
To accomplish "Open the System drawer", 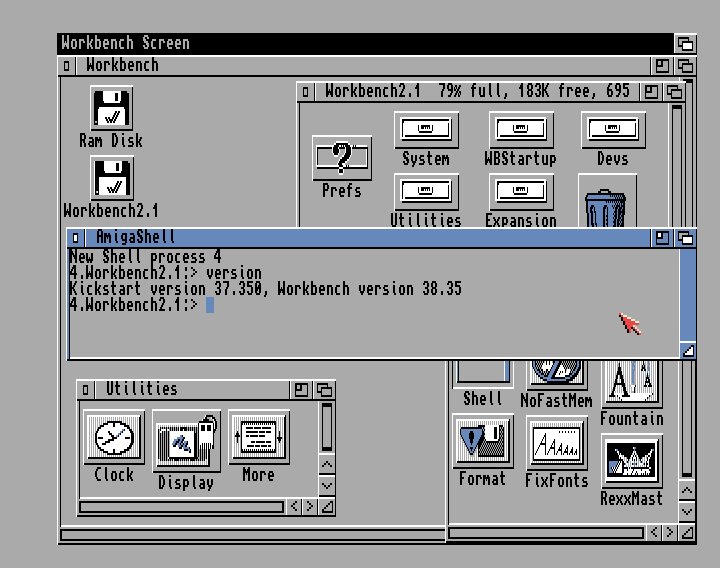I will pyautogui.click(x=426, y=130).
